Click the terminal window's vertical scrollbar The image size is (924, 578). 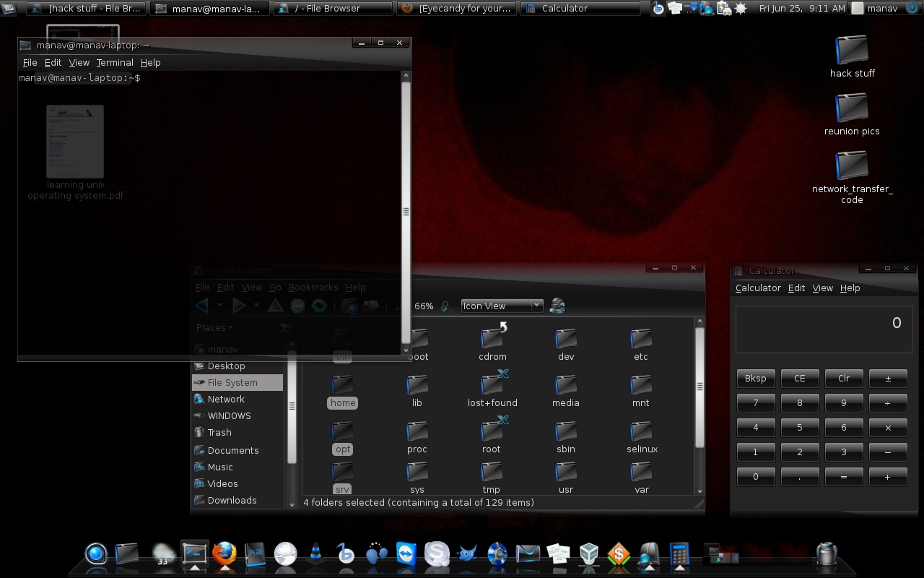coord(406,212)
